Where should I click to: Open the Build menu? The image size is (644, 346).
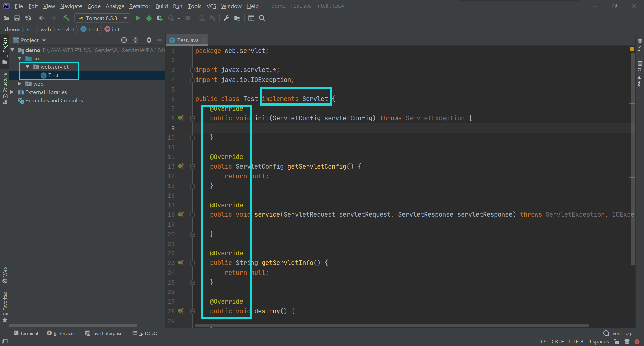pyautogui.click(x=162, y=6)
